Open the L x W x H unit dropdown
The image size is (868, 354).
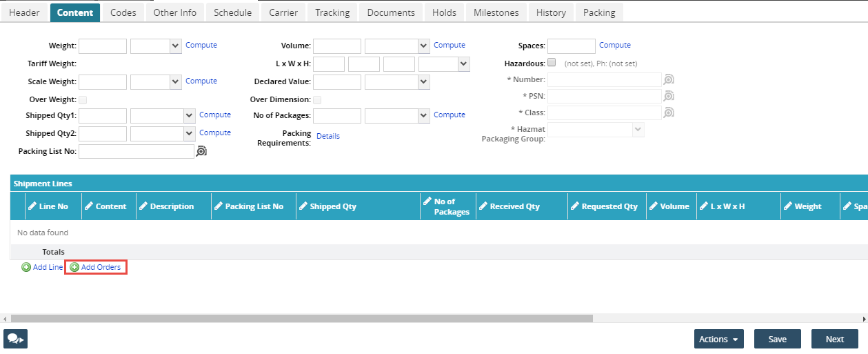(x=444, y=64)
